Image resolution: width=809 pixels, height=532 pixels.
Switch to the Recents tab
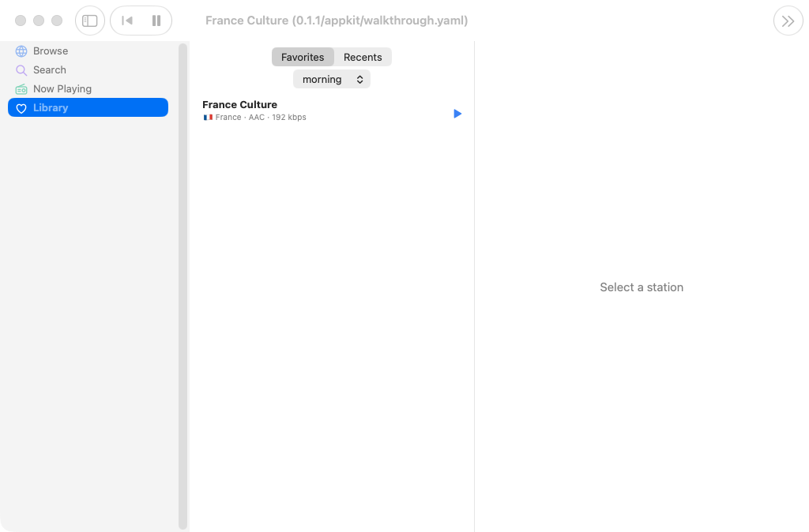click(363, 57)
